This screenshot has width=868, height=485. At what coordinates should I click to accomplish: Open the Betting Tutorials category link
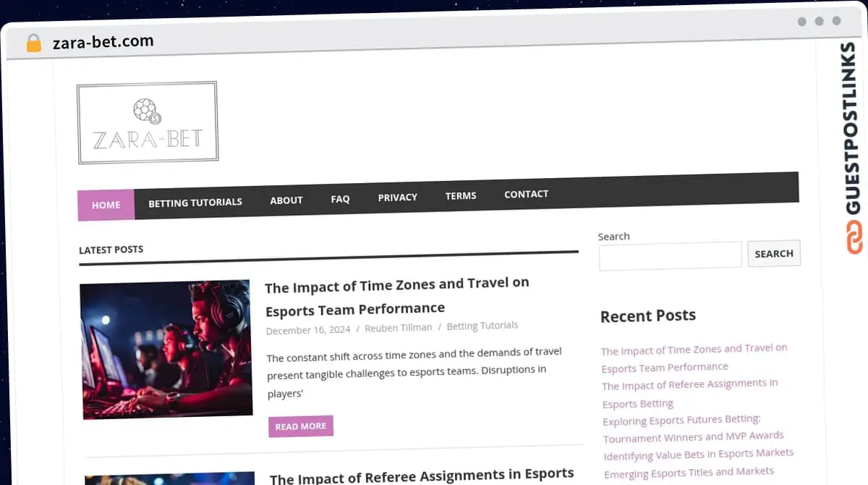point(482,325)
